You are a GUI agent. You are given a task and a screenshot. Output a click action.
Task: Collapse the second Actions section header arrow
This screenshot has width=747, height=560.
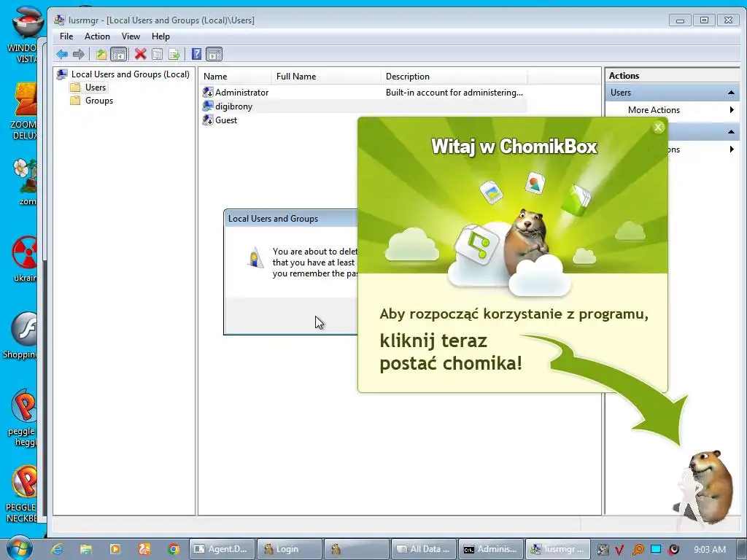click(x=731, y=131)
